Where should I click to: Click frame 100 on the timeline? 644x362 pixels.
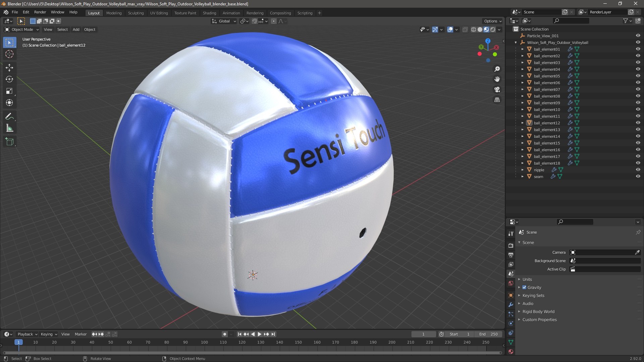click(x=204, y=343)
